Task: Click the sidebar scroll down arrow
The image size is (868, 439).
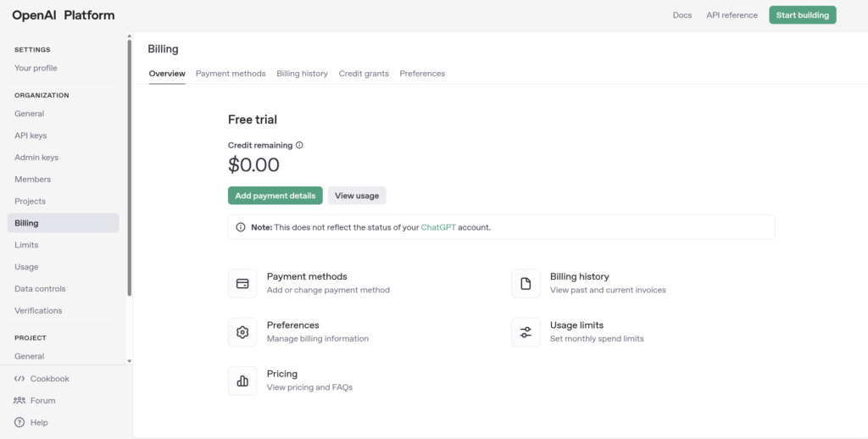Action: tap(130, 361)
